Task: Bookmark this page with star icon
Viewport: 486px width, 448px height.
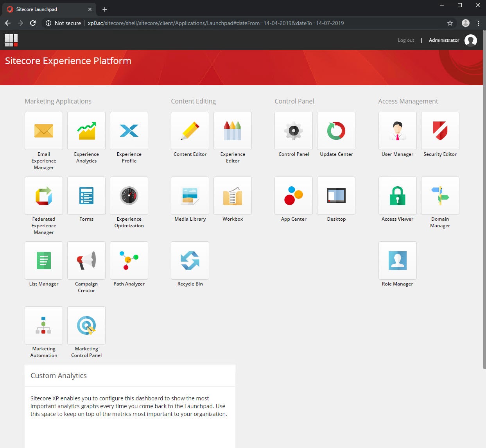Action: pos(450,23)
